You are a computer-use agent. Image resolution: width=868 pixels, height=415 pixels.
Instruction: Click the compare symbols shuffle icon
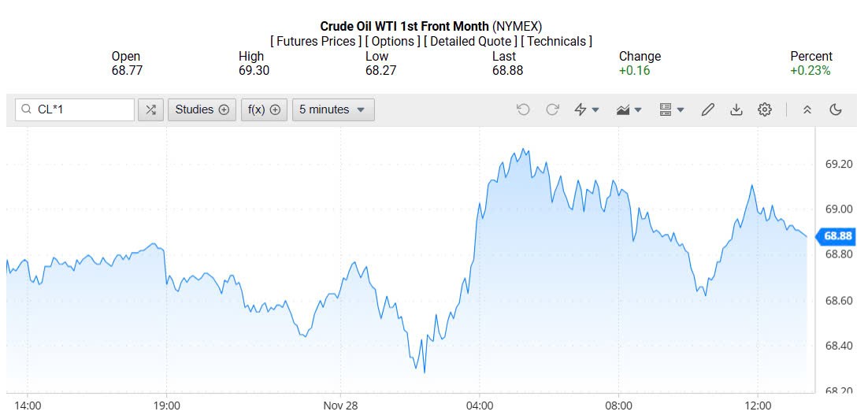[150, 109]
